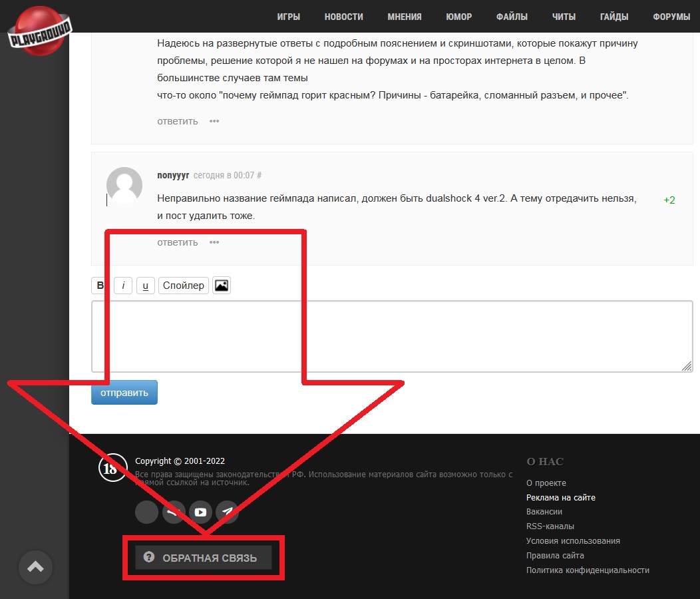Image resolution: width=700 pixels, height=599 pixels.
Task: Open the YouTube channel icon
Action: (x=200, y=512)
